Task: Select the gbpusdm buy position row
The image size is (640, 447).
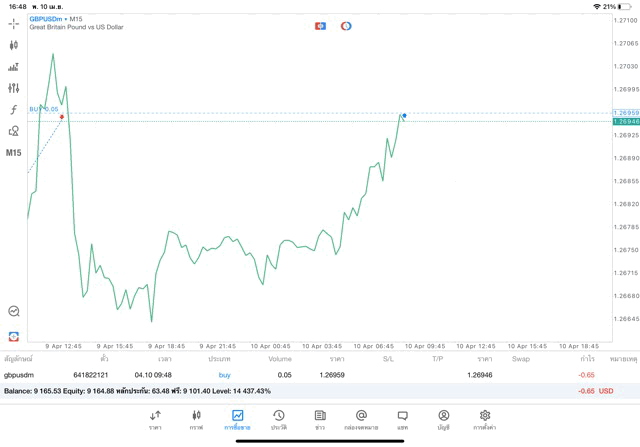Action: (x=300, y=375)
